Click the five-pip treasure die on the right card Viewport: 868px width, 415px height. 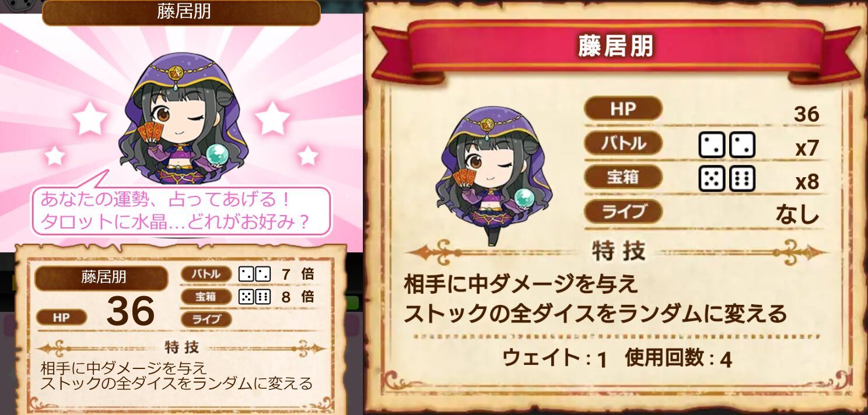pos(711,179)
